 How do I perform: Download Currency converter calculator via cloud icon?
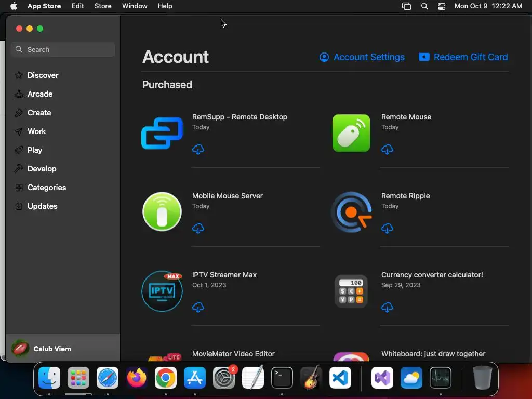[387, 308]
